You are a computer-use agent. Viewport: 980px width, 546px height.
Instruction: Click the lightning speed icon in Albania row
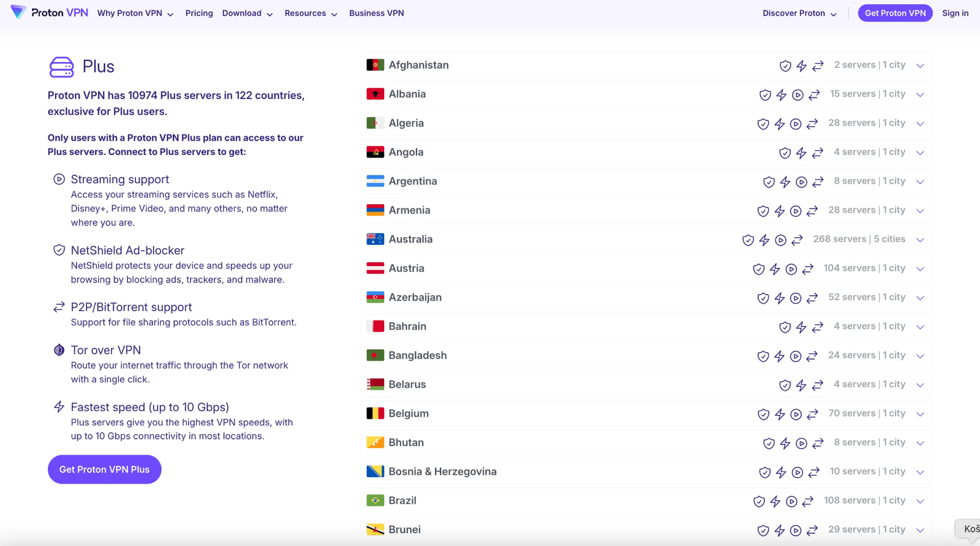(782, 94)
